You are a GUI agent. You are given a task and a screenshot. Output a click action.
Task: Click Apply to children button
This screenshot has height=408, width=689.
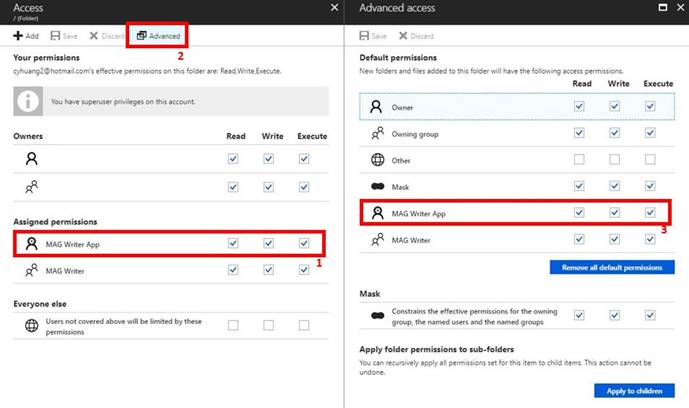634,391
